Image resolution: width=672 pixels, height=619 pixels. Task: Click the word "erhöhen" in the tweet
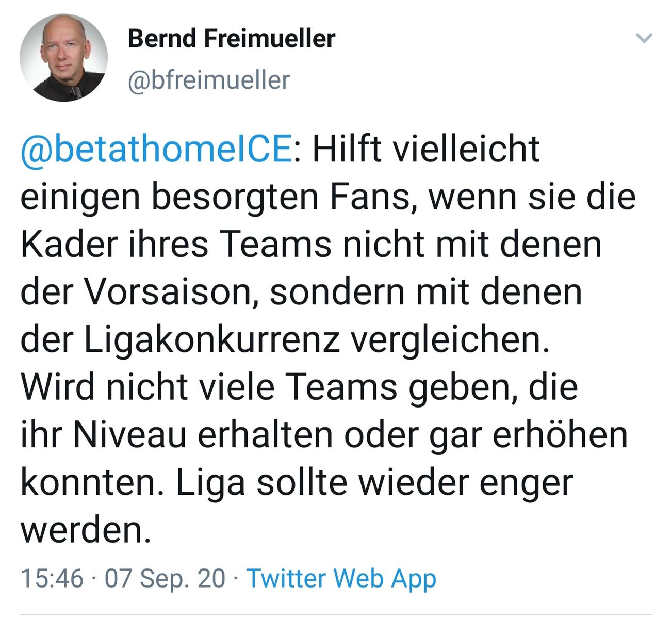click(560, 435)
